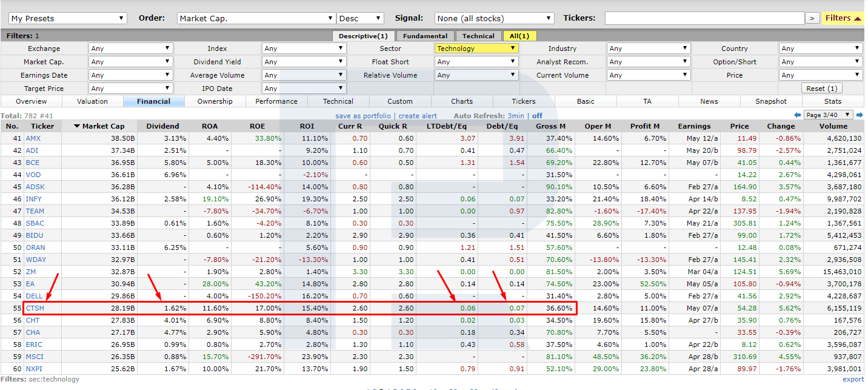This screenshot has height=390, width=868.
Task: Click the export link
Action: 853,379
